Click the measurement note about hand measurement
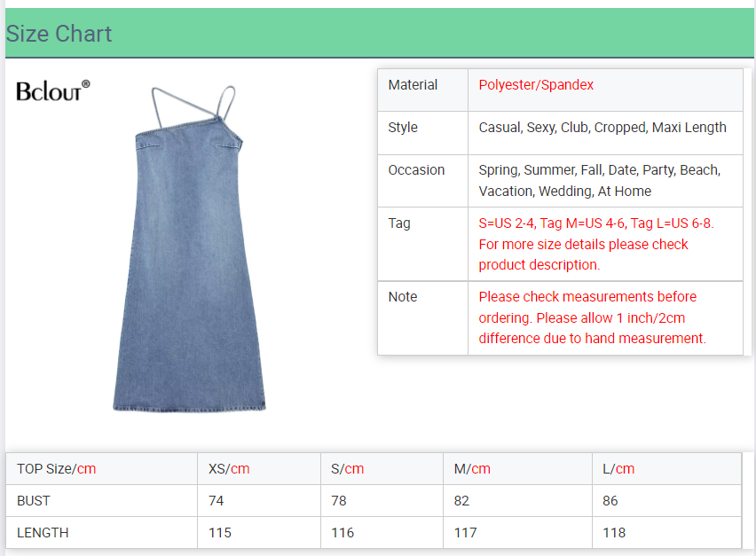 pyautogui.click(x=592, y=317)
